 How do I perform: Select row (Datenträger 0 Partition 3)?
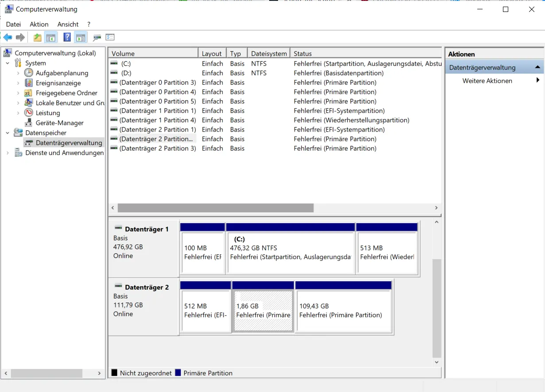coord(275,82)
